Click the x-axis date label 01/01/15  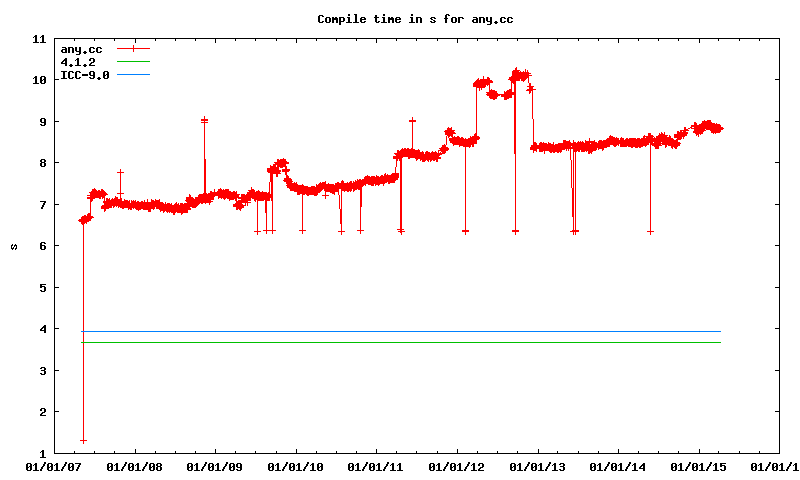click(698, 466)
